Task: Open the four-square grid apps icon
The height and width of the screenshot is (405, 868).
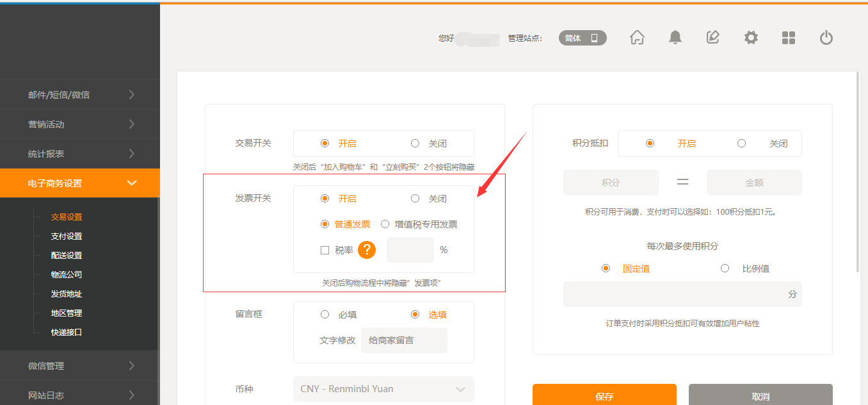Action: tap(788, 38)
